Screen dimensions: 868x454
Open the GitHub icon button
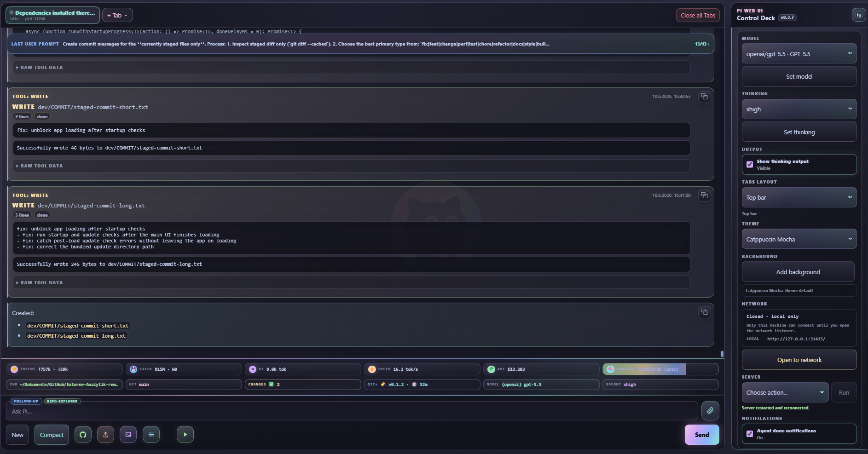point(83,435)
